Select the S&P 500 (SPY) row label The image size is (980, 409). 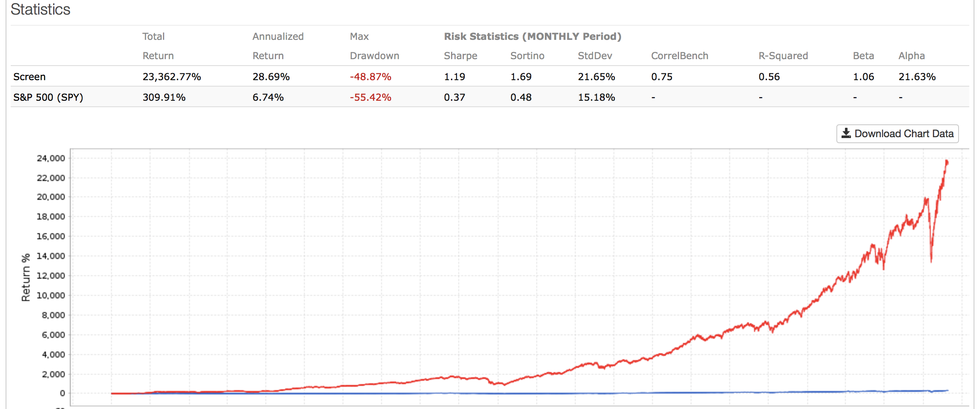pyautogui.click(x=48, y=97)
